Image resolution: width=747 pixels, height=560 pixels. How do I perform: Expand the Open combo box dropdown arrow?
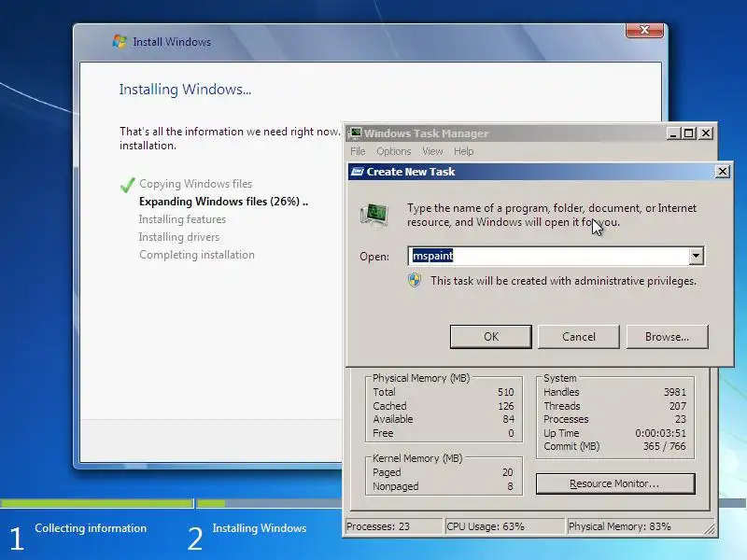[696, 256]
